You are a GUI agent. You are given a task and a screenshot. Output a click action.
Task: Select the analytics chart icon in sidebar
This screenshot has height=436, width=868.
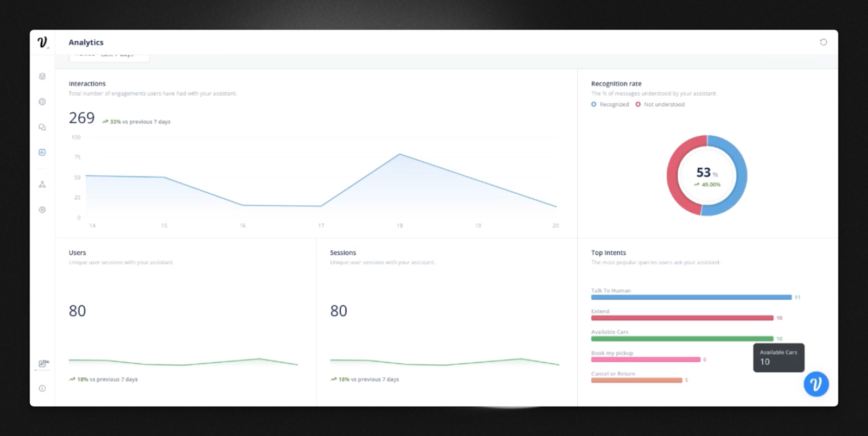coord(42,152)
